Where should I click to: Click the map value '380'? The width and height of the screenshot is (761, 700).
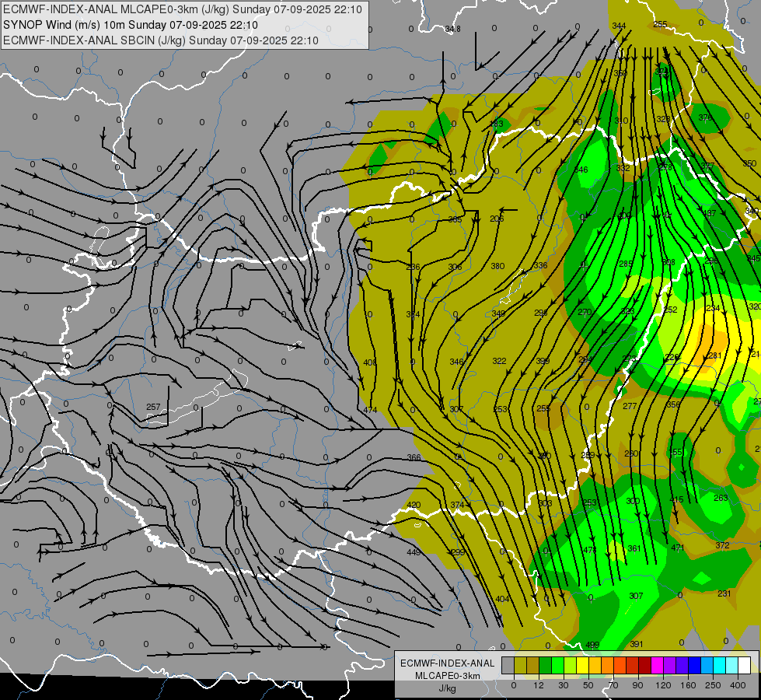tap(497, 266)
